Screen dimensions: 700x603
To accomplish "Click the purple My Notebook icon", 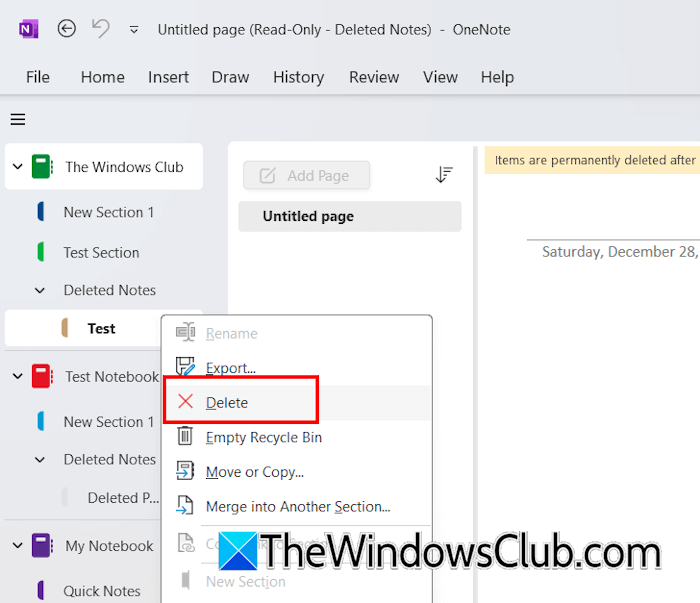I will 42,545.
